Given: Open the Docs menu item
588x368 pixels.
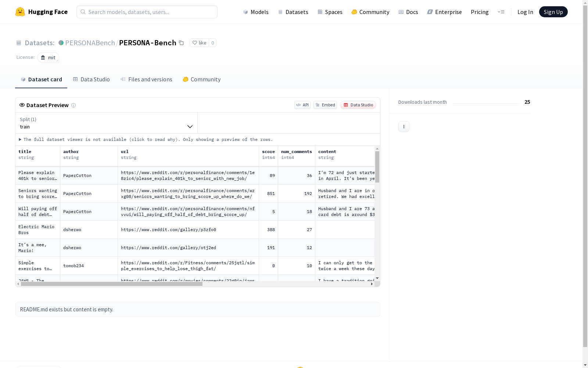Looking at the screenshot, I should coord(408,12).
